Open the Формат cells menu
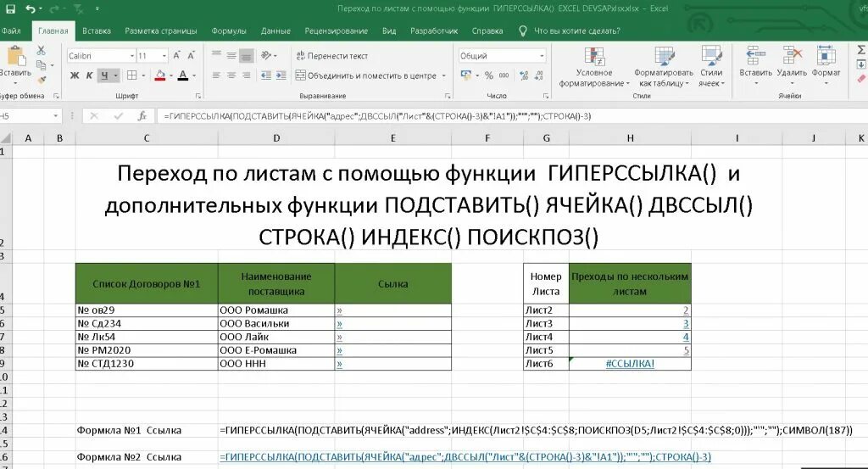Viewport: 868px width, 469px height. pos(826,65)
